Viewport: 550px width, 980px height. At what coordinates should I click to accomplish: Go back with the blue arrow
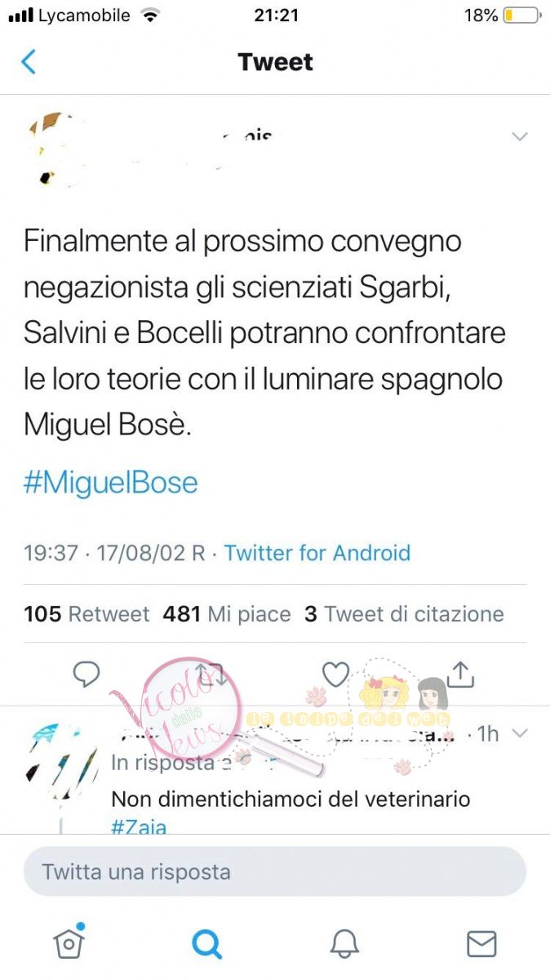pyautogui.click(x=29, y=62)
